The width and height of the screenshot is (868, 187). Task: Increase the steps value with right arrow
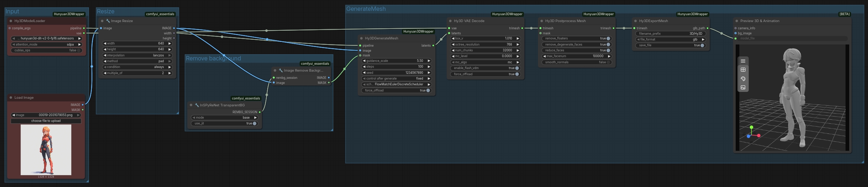click(429, 67)
